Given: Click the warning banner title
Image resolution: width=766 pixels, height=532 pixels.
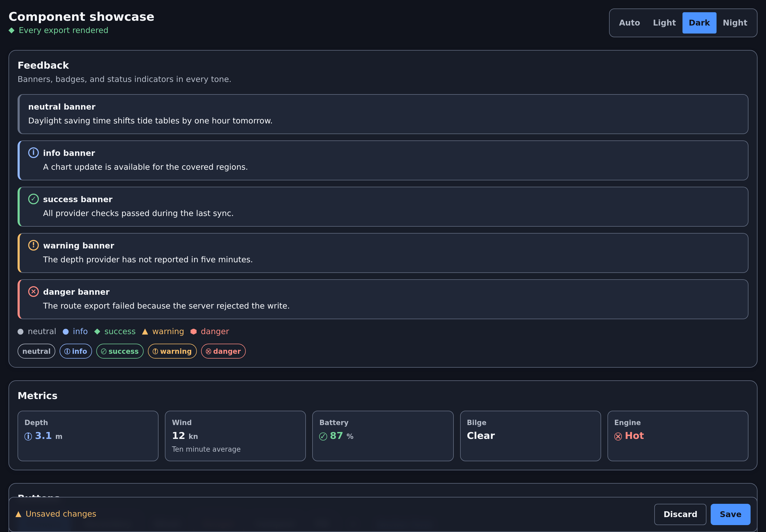Looking at the screenshot, I should (x=79, y=246).
